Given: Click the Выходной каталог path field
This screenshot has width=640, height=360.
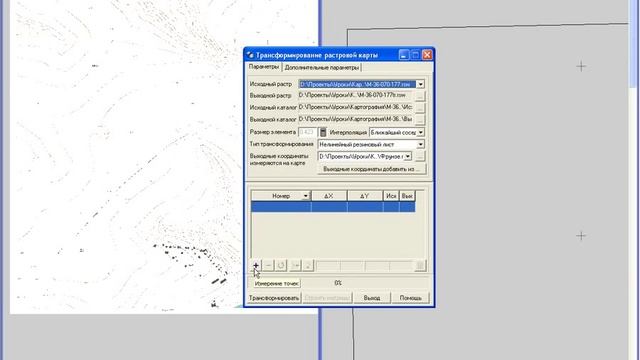Looking at the screenshot, I should (x=356, y=119).
